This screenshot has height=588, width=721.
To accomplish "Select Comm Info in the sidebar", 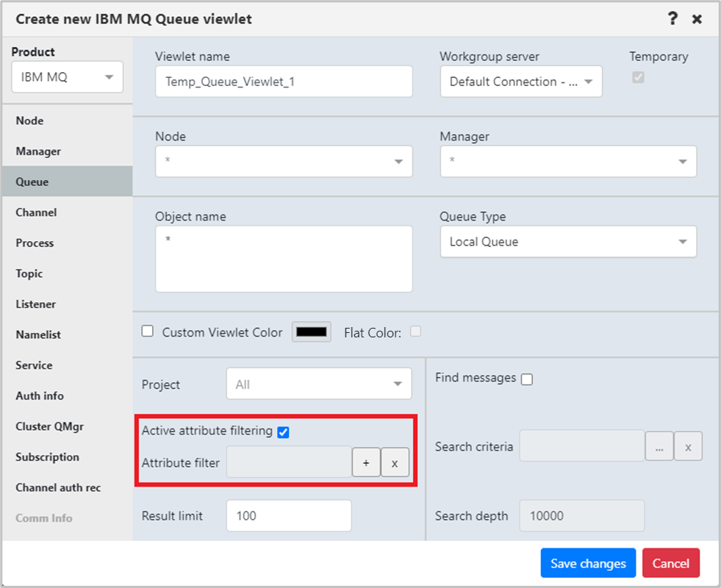I will pos(67,518).
